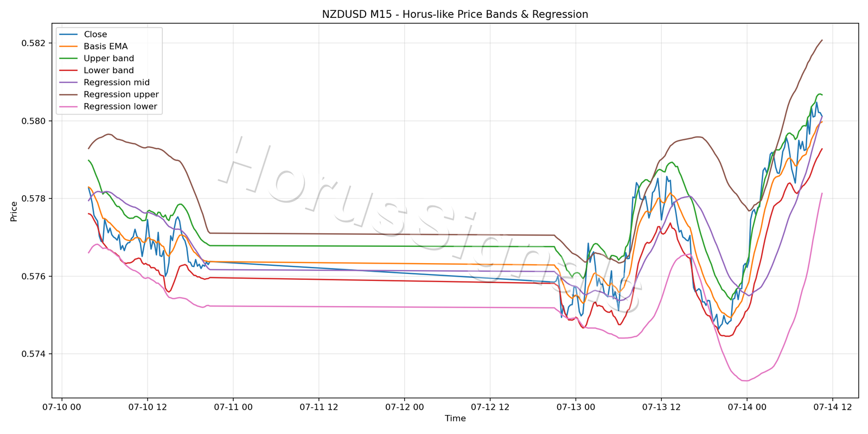Click the '07-13 12' x-axis tick label
Screen dimensions: 868x434
coord(662,407)
